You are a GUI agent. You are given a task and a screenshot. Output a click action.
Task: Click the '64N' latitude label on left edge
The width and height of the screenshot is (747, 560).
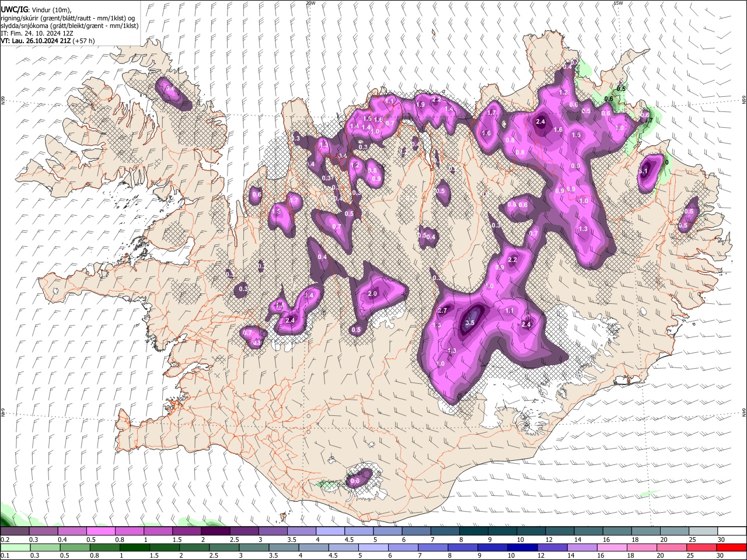click(x=3, y=413)
